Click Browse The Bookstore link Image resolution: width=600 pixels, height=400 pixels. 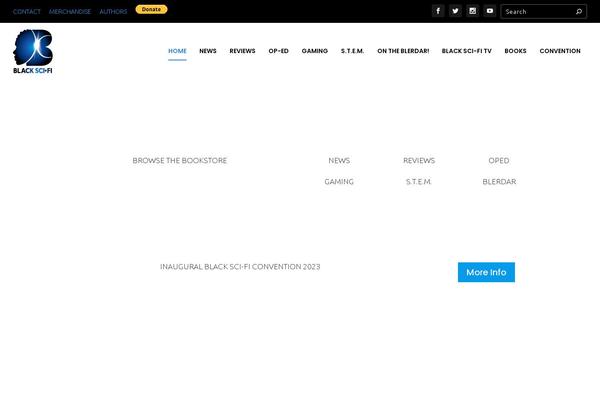point(179,160)
